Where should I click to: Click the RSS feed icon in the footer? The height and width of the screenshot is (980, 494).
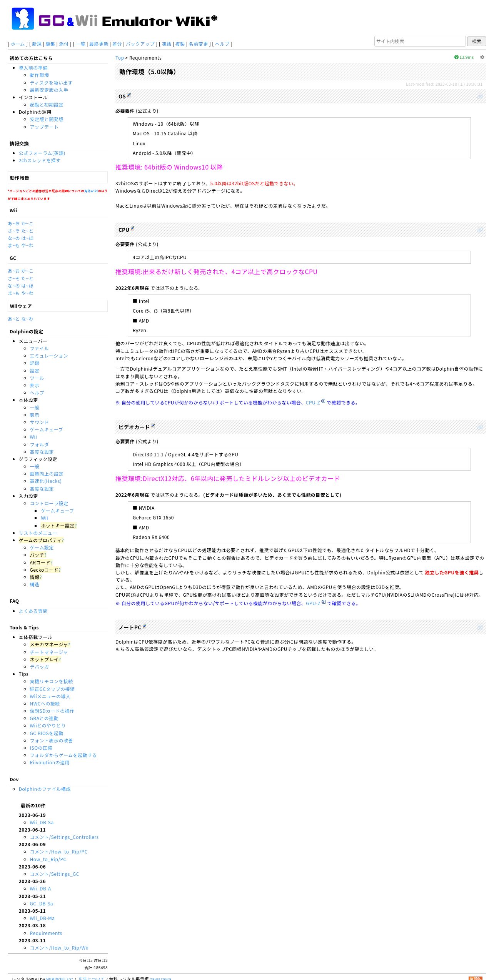pyautogui.click(x=476, y=978)
